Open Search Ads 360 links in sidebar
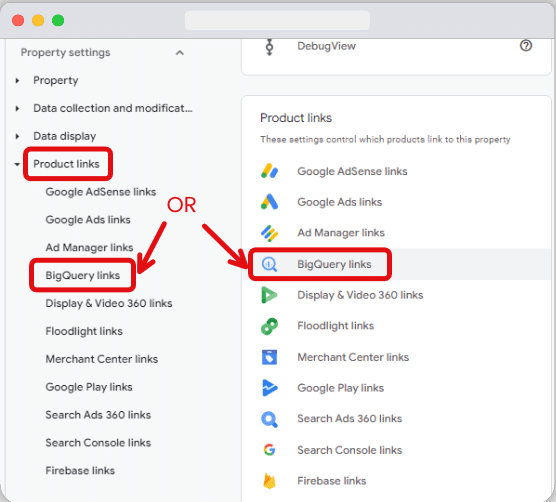This screenshot has width=556, height=502. [x=98, y=415]
